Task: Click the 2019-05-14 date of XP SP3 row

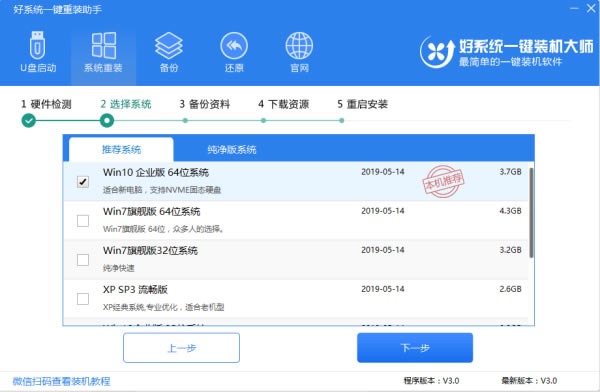Action: [x=383, y=289]
